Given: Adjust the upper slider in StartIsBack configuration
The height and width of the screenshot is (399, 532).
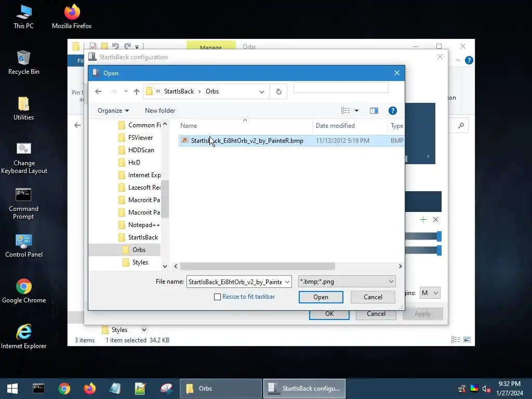Looking at the screenshot, I should (439, 236).
